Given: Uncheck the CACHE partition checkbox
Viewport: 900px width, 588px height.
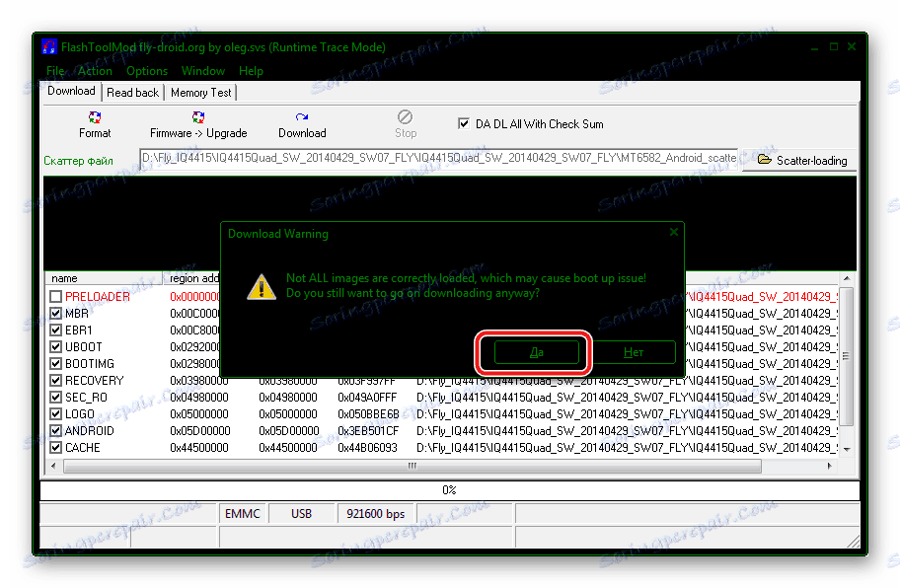Looking at the screenshot, I should 55,448.
